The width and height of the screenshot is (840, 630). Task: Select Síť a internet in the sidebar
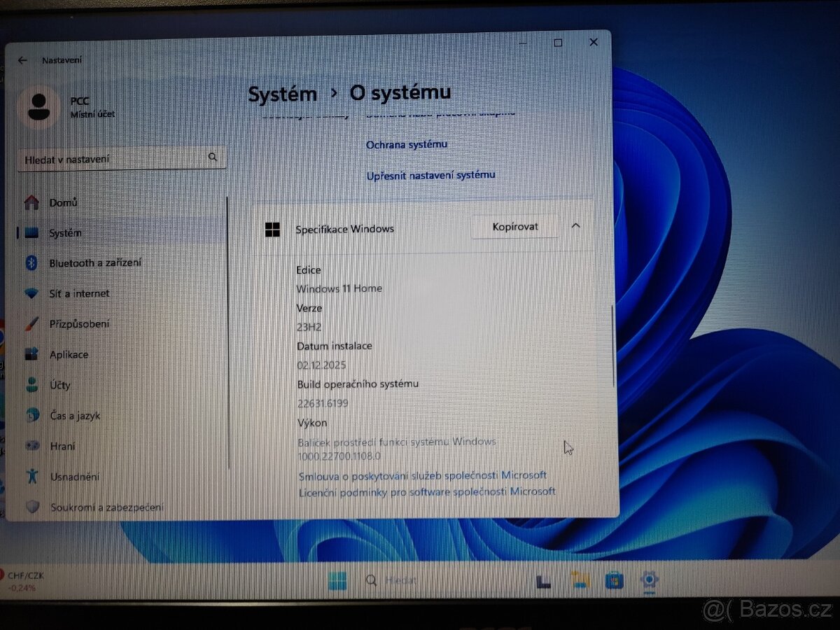(79, 293)
